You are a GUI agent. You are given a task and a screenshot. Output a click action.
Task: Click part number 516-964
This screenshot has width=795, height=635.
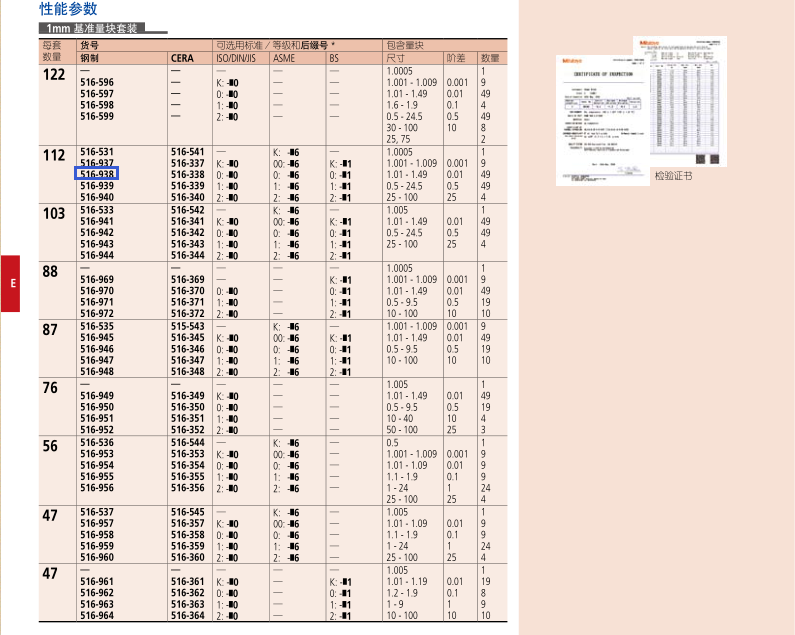[x=97, y=615]
